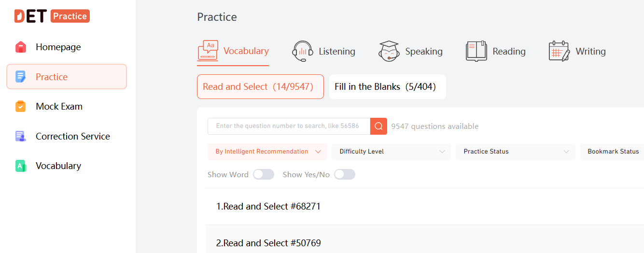Screen dimensions: 644x253
Task: Click the Writing calendar pencil icon
Action: point(560,51)
